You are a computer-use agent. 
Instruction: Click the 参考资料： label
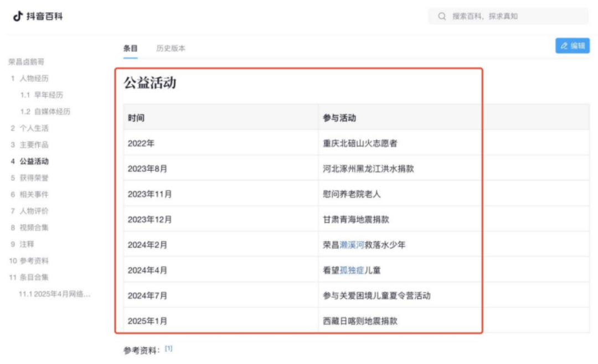click(x=142, y=351)
